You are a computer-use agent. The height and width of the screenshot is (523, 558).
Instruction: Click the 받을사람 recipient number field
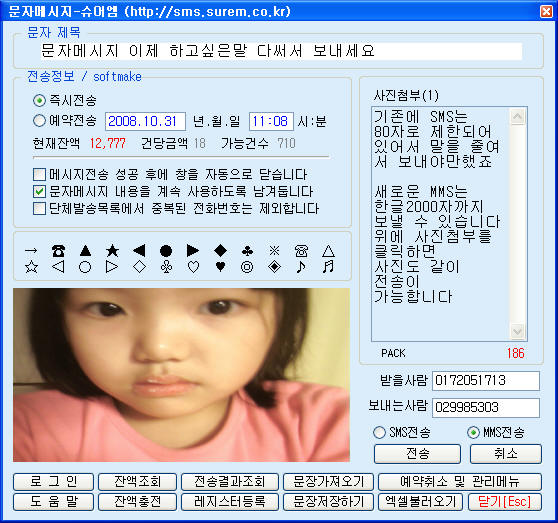point(486,381)
